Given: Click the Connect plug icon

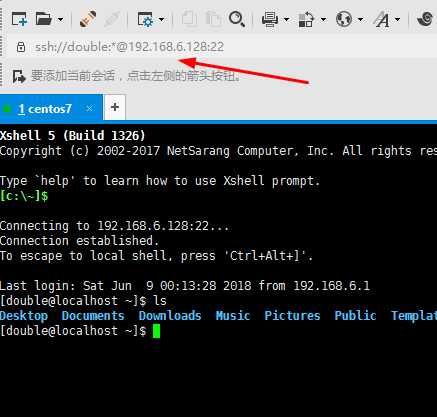Looking at the screenshot, I should pyautogui.click(x=88, y=19).
